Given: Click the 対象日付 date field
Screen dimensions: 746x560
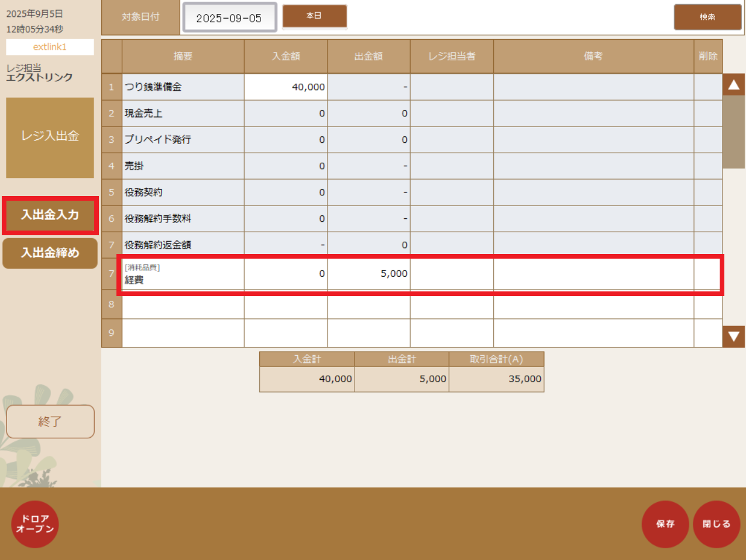Looking at the screenshot, I should 229,18.
